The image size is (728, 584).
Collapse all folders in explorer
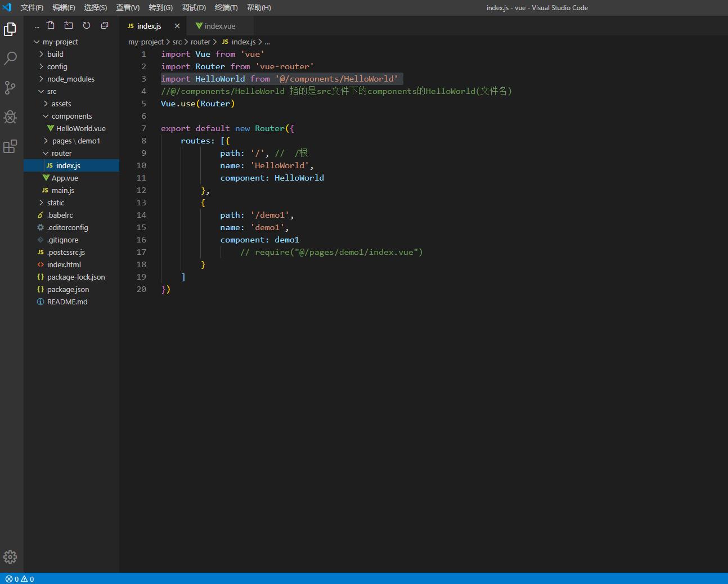coord(105,25)
